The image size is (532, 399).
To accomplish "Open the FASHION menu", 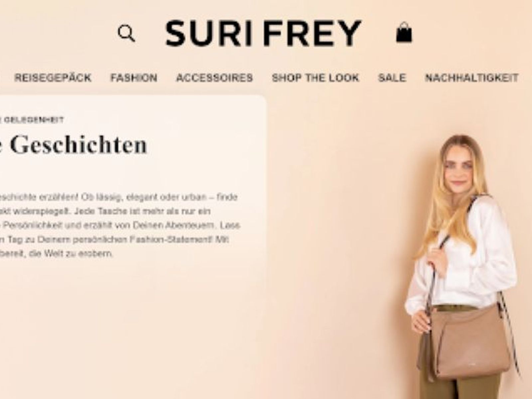I will tap(134, 78).
